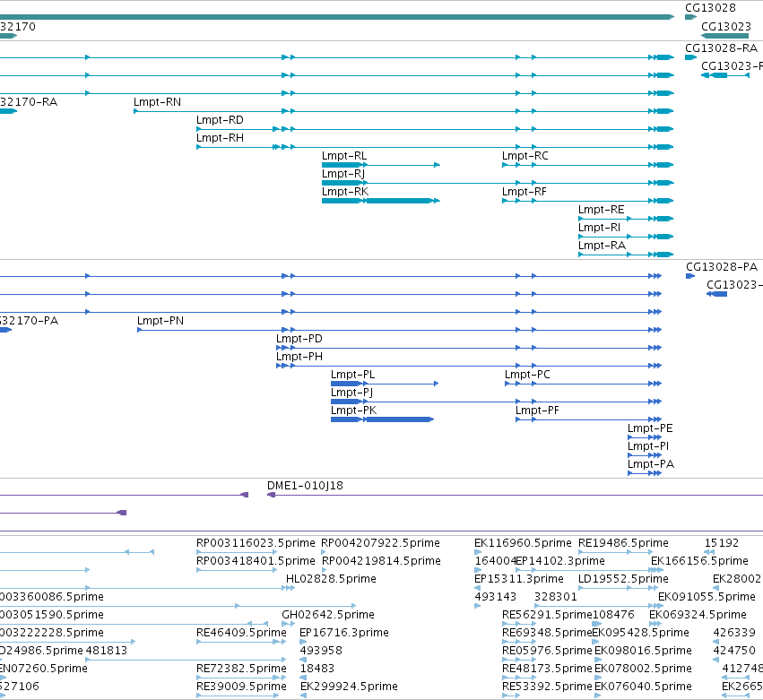Select the GH02642.5prime EST
Image resolution: width=763 pixels, height=700 pixels.
tap(289, 624)
